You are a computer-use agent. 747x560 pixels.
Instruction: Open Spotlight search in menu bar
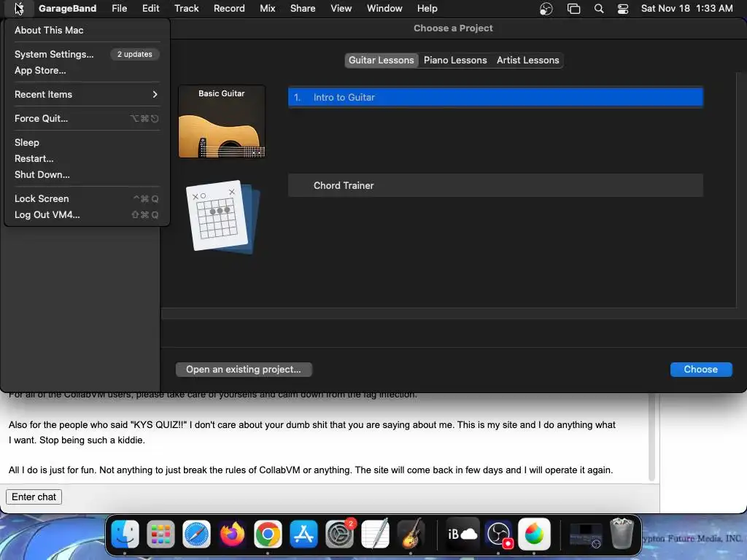599,9
